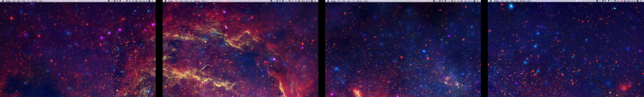Open Help menu on the second desktop
Viewport: 644px width, 97px height.
(x=203, y=1)
